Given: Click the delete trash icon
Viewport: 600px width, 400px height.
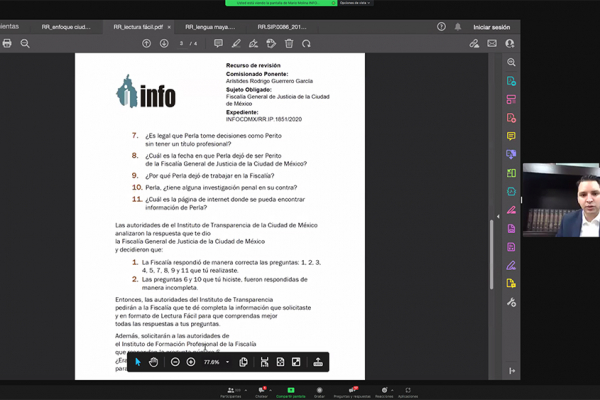Looking at the screenshot, I should [x=289, y=44].
